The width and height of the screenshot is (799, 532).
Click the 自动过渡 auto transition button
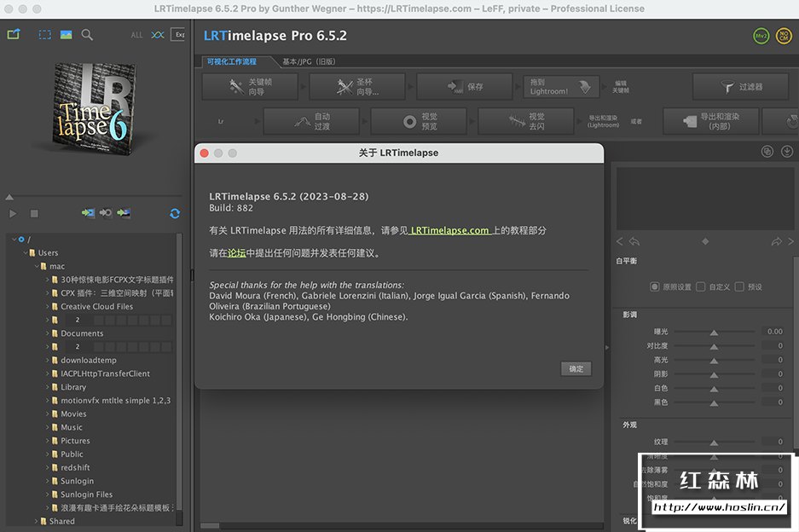coord(311,121)
